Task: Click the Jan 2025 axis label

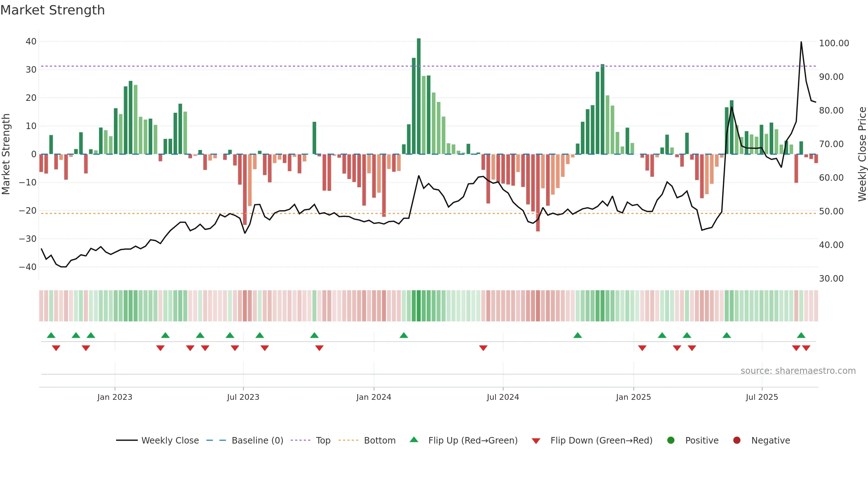Action: [x=633, y=397]
